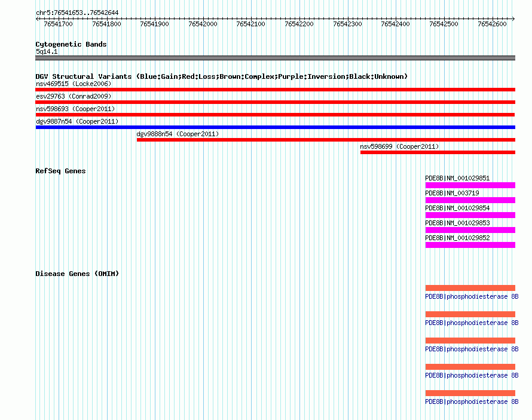Click the blue gain bar under dgv9887n54

pos(275,127)
